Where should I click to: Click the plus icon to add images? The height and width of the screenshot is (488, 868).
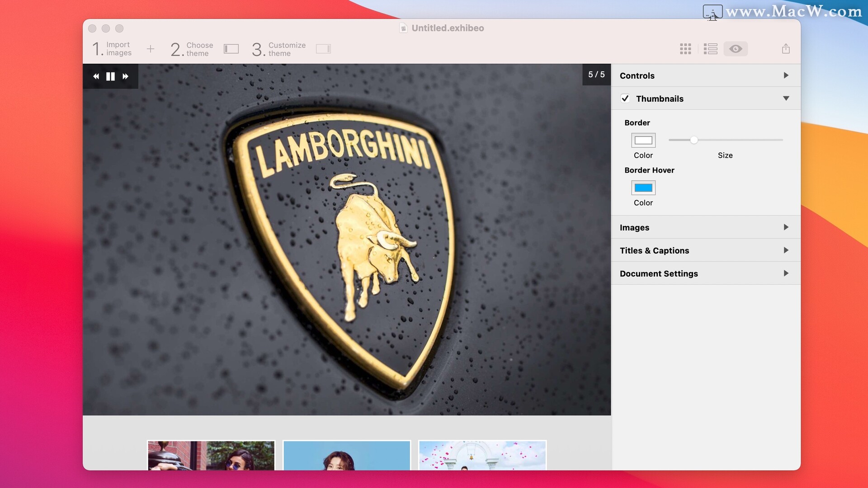[x=151, y=49]
